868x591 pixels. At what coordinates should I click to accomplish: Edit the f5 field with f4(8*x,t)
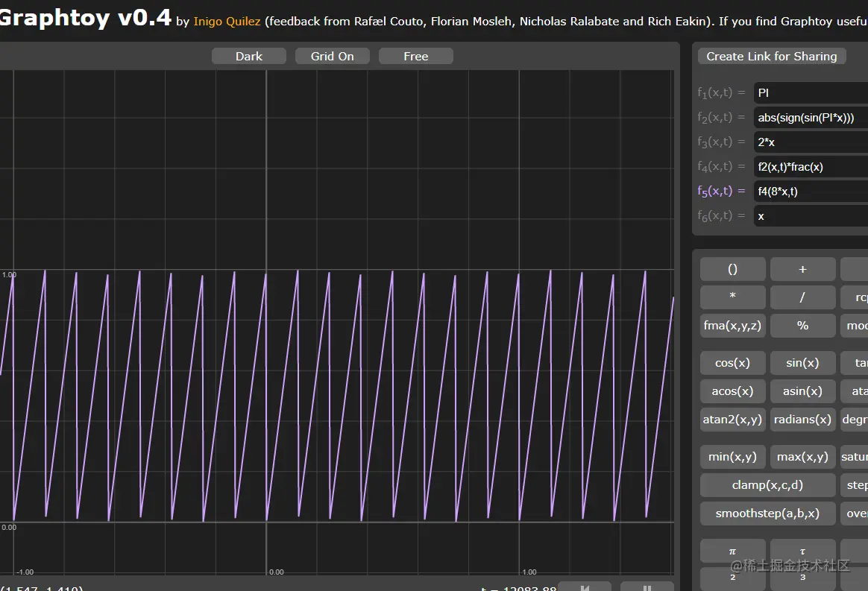(811, 192)
